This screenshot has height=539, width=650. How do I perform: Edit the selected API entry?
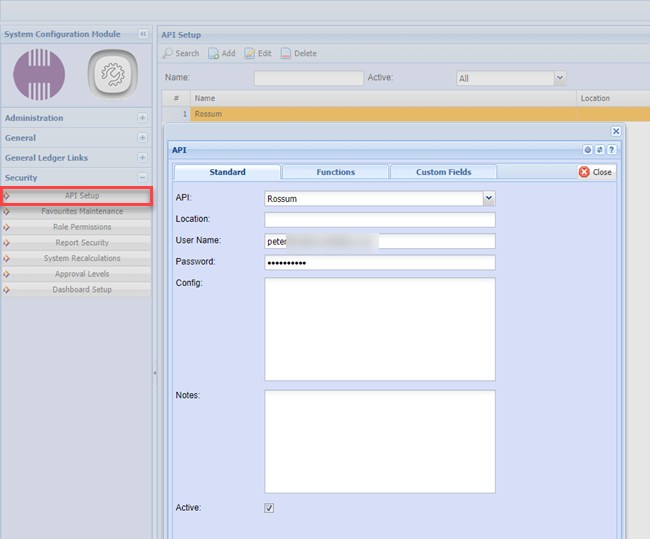coord(258,53)
